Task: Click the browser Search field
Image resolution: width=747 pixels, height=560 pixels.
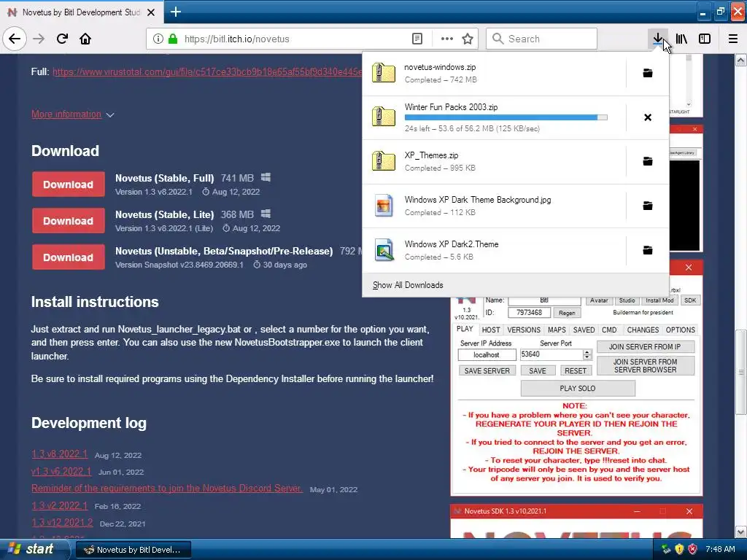Action: [542, 39]
